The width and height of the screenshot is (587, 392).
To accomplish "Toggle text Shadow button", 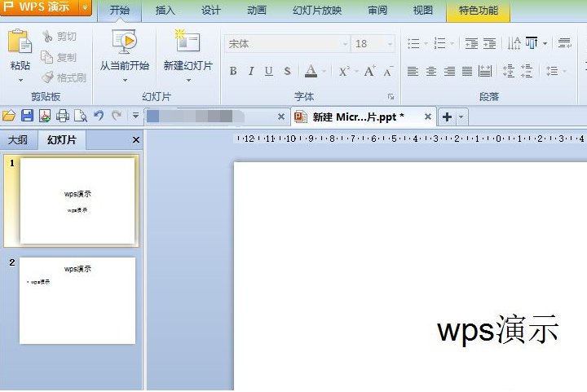I will 287,71.
